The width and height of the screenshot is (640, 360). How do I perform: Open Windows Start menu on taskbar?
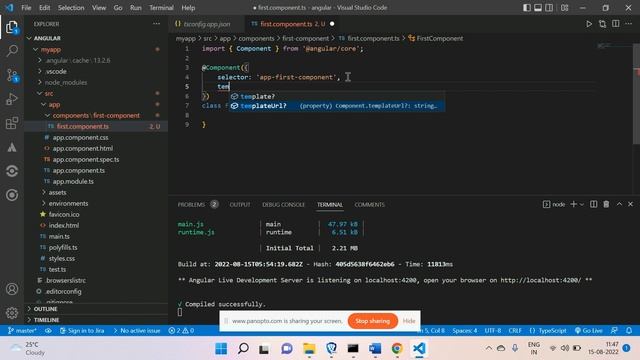pos(221,349)
